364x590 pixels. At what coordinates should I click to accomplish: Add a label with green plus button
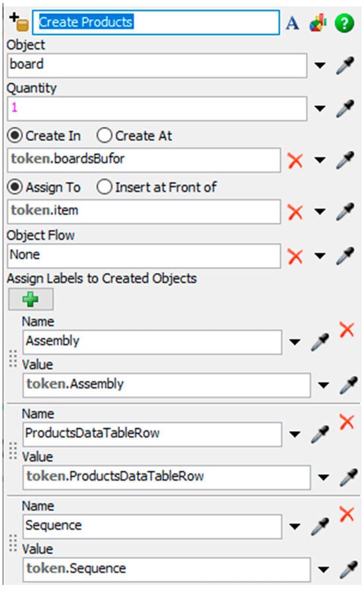pyautogui.click(x=31, y=299)
